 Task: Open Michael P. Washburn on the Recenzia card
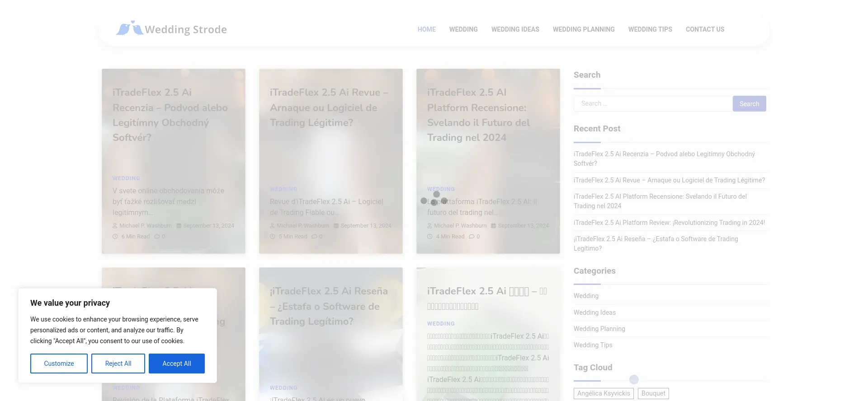point(146,226)
